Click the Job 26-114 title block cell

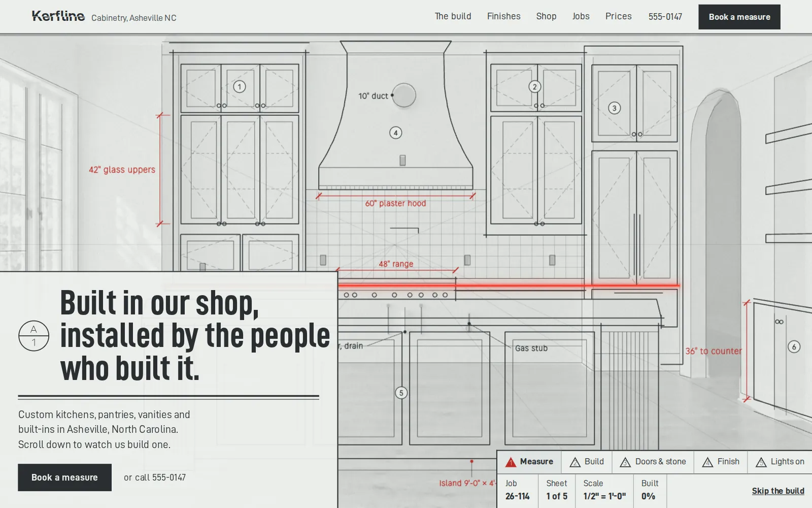tap(518, 491)
